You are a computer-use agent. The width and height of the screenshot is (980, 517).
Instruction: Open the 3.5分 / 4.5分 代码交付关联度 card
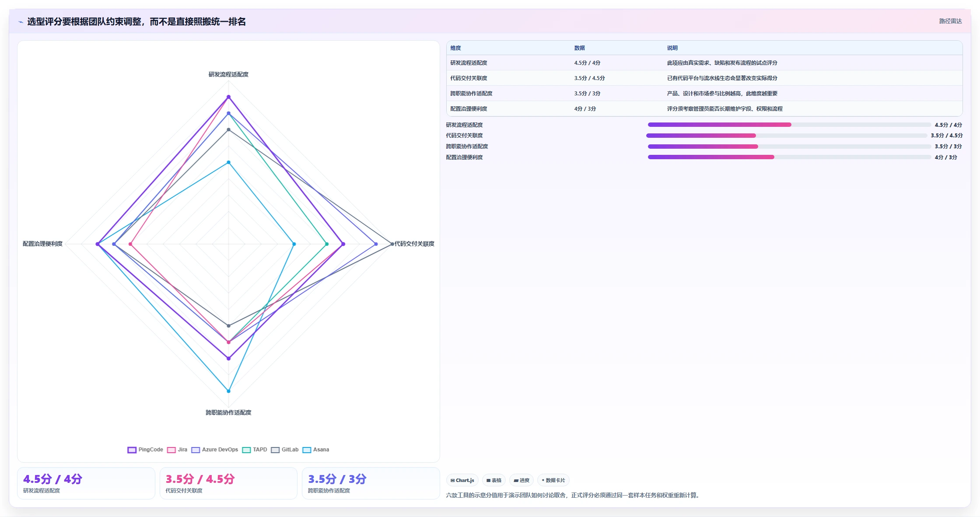click(x=228, y=483)
